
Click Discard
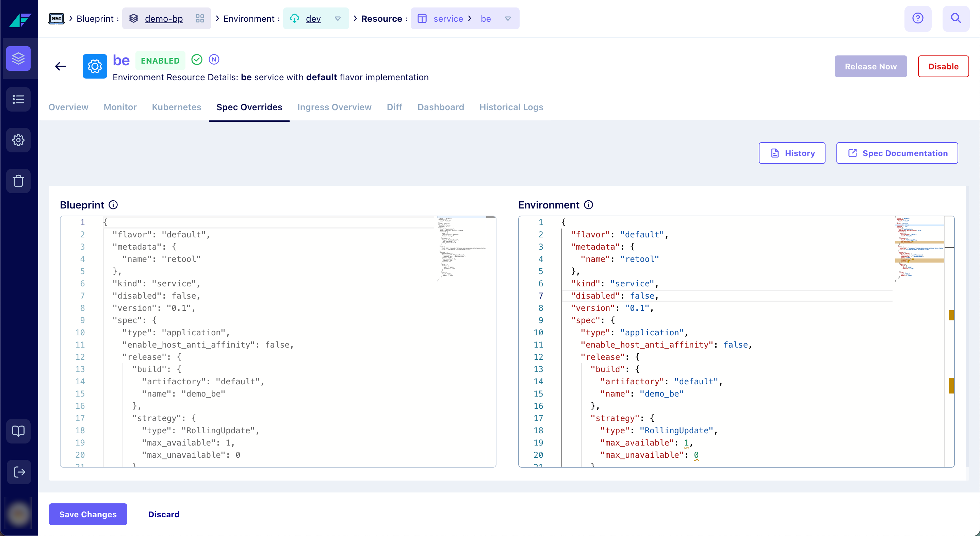[164, 514]
